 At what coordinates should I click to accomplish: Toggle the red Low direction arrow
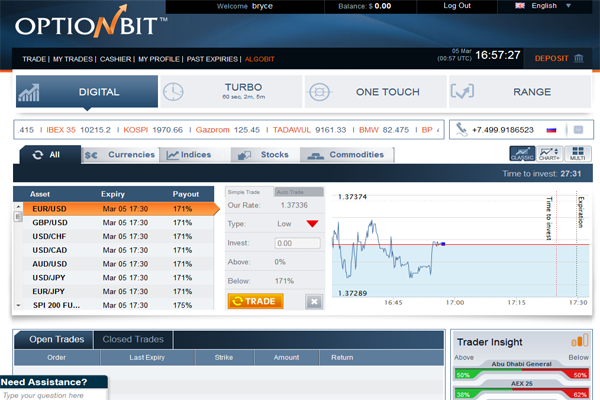coord(312,224)
